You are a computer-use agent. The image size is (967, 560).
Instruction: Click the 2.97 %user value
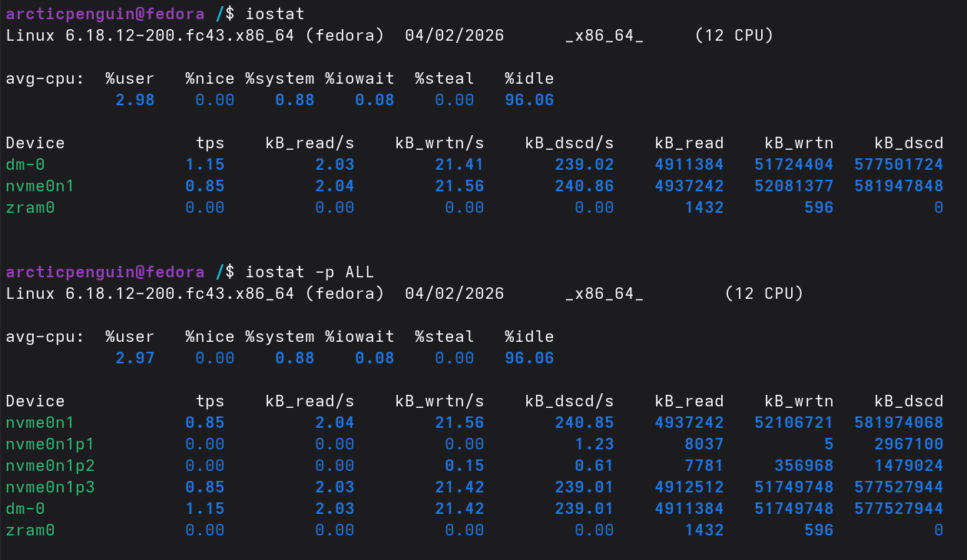[x=135, y=358]
